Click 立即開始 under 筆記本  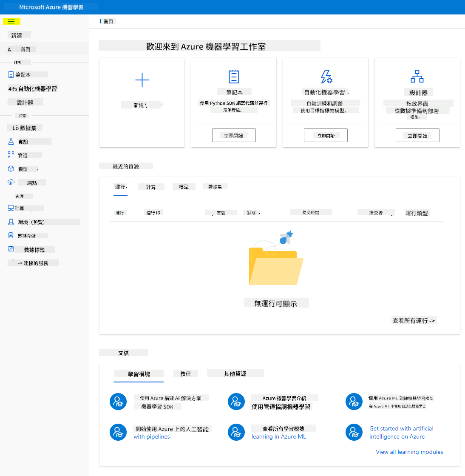[234, 135]
